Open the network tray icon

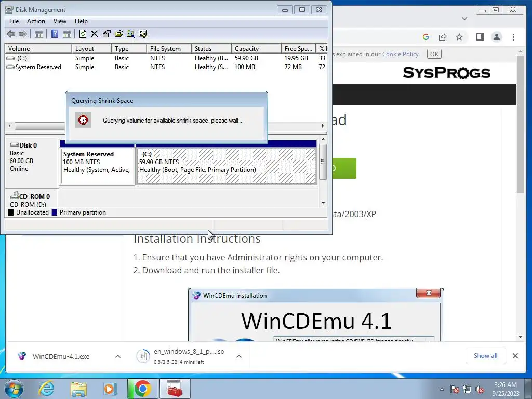[467, 389]
